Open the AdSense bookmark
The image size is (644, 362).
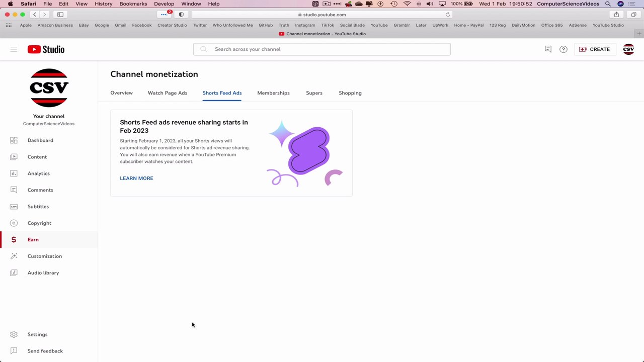[578, 25]
